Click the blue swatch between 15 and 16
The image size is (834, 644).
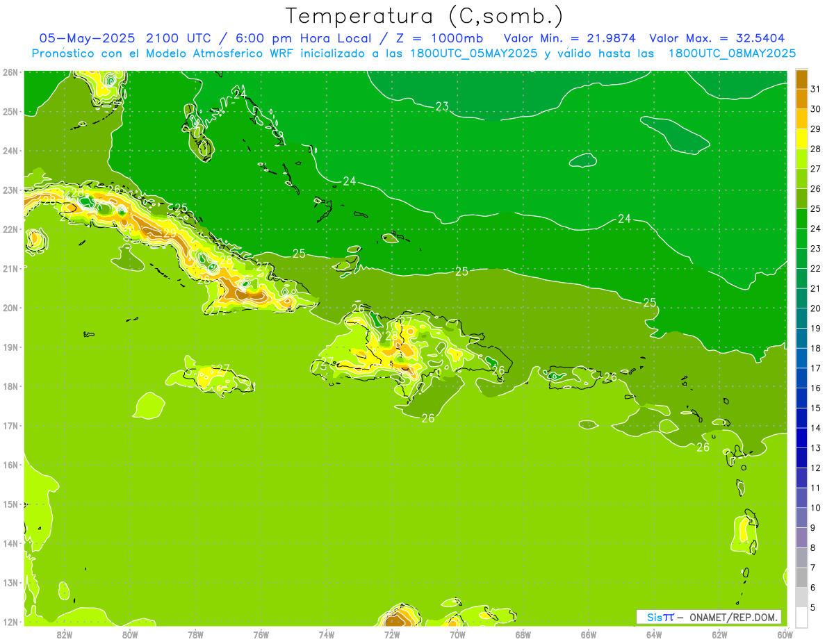[x=801, y=398]
